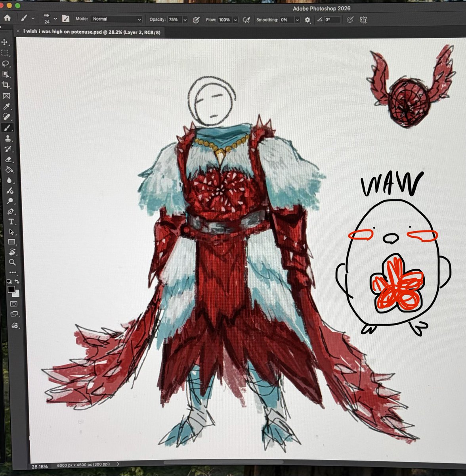Swap foreground and background colors

(x=17, y=281)
